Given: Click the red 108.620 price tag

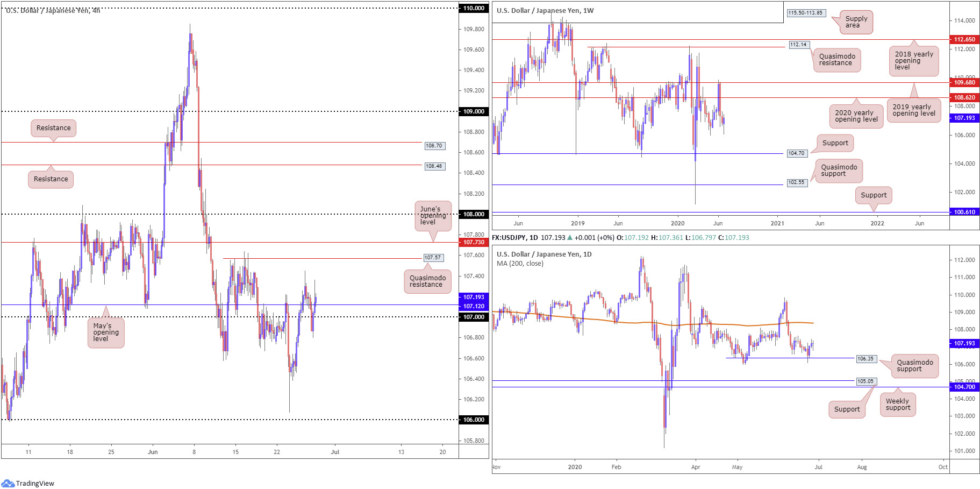Looking at the screenshot, I should click(x=964, y=97).
